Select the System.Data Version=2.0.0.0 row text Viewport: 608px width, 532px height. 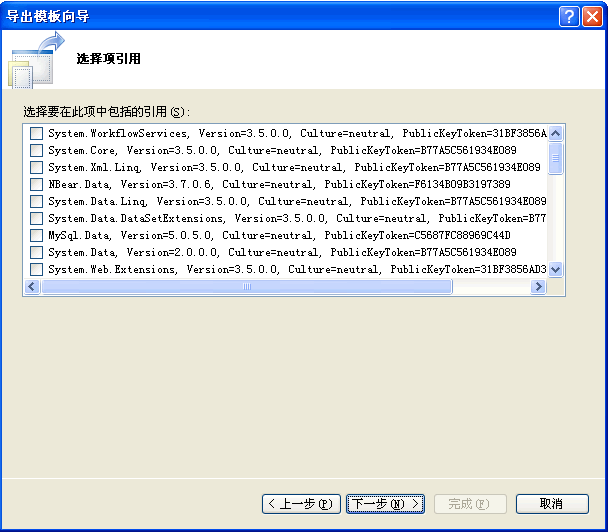(282, 252)
